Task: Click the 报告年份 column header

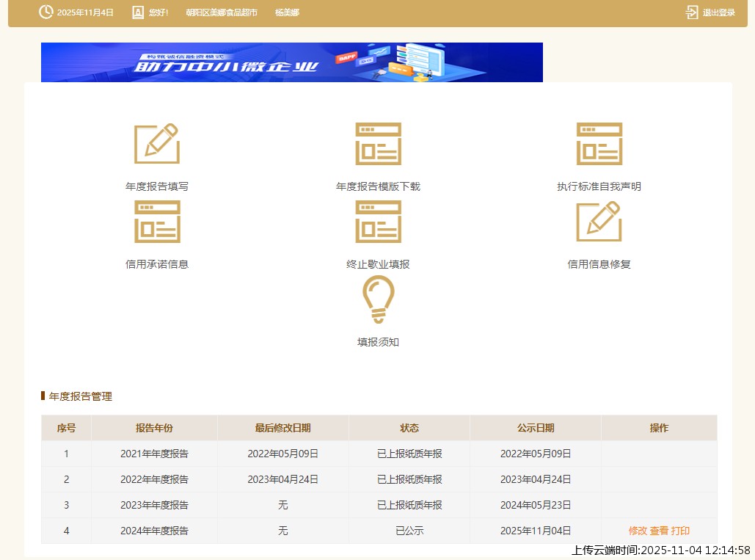Action: 154,428
